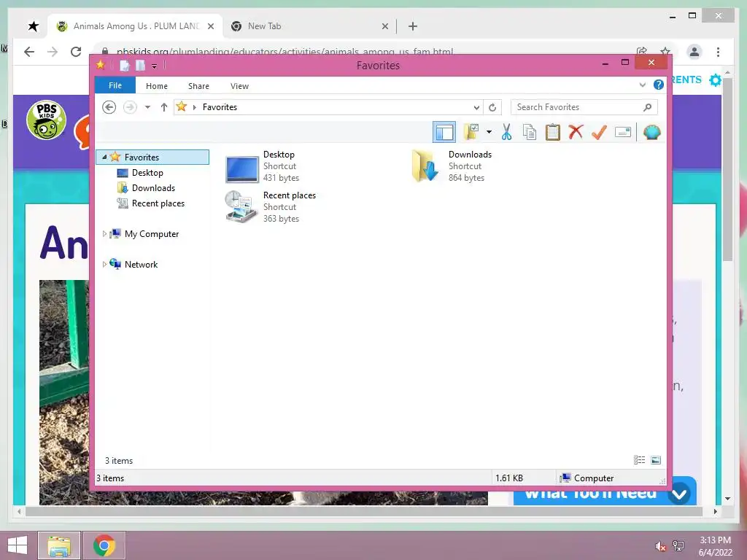
Task: Open the folder options dropdown arrow
Action: click(489, 132)
